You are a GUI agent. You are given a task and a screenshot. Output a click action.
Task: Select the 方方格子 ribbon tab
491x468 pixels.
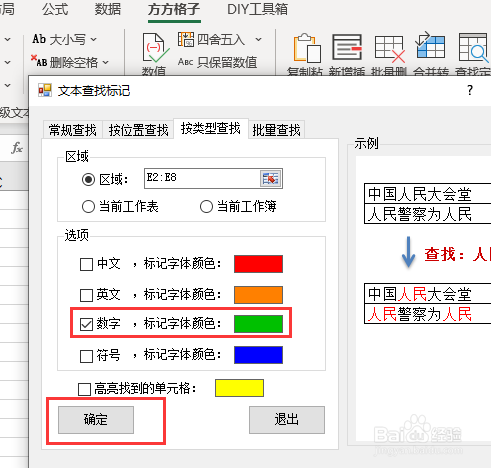(174, 9)
